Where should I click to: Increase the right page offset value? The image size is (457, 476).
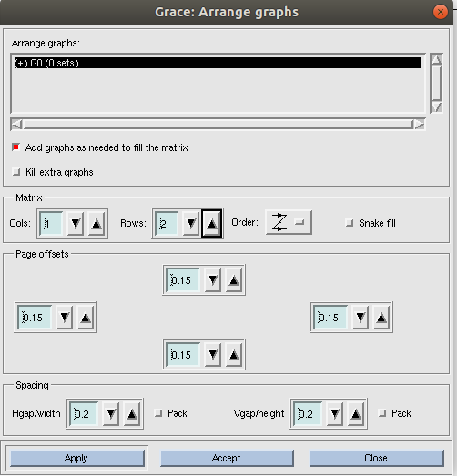point(381,318)
